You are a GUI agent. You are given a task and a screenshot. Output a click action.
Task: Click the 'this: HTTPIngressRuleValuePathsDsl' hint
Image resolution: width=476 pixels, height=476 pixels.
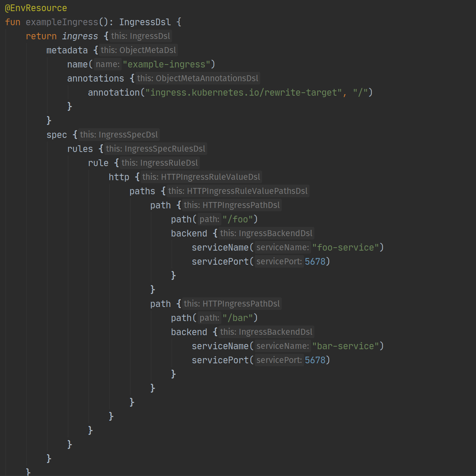[x=238, y=191]
